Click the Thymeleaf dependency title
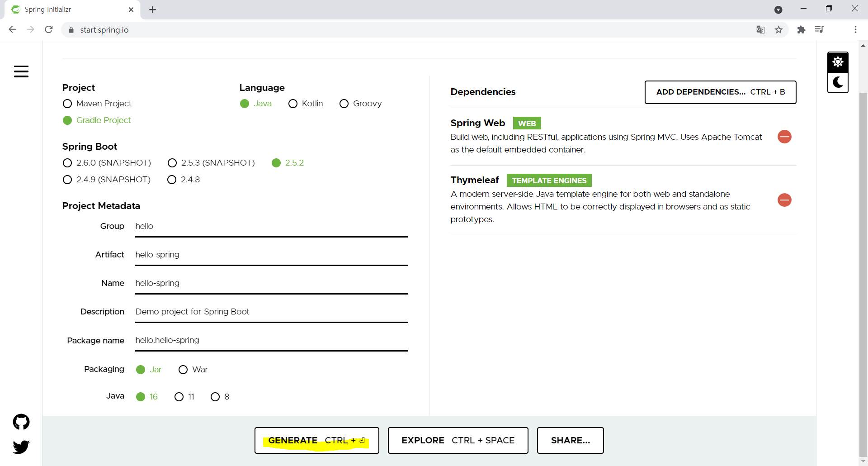The width and height of the screenshot is (868, 466). pos(474,180)
